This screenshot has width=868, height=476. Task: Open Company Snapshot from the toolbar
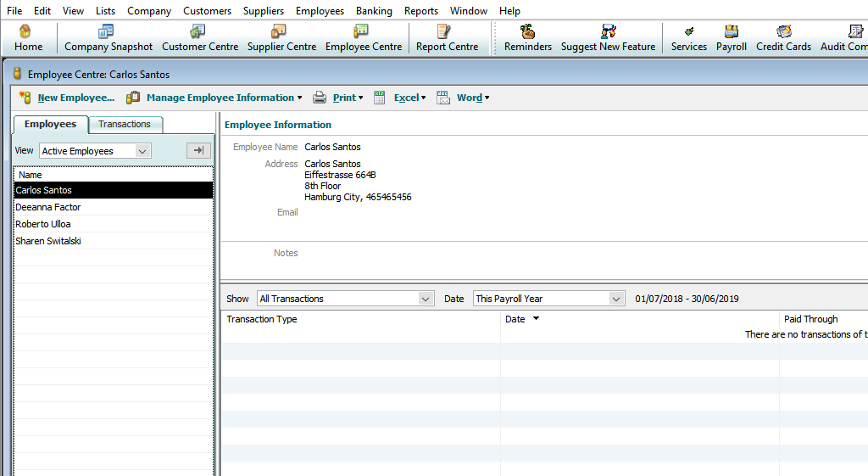(x=108, y=38)
